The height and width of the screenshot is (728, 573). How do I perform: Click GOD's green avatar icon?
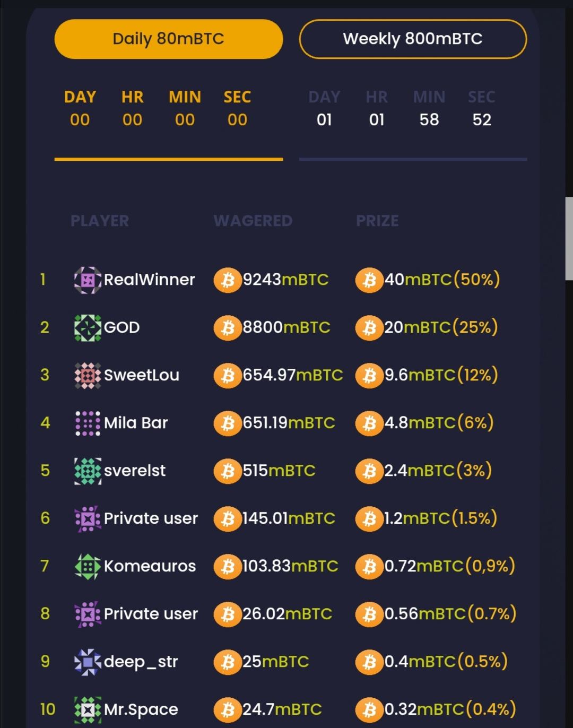(88, 327)
